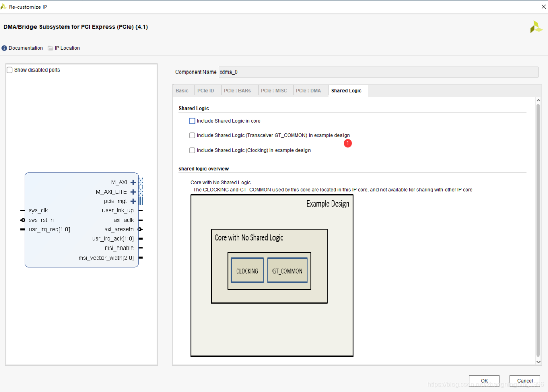Click the red annotation marker 1
Image resolution: width=548 pixels, height=392 pixels.
point(348,144)
